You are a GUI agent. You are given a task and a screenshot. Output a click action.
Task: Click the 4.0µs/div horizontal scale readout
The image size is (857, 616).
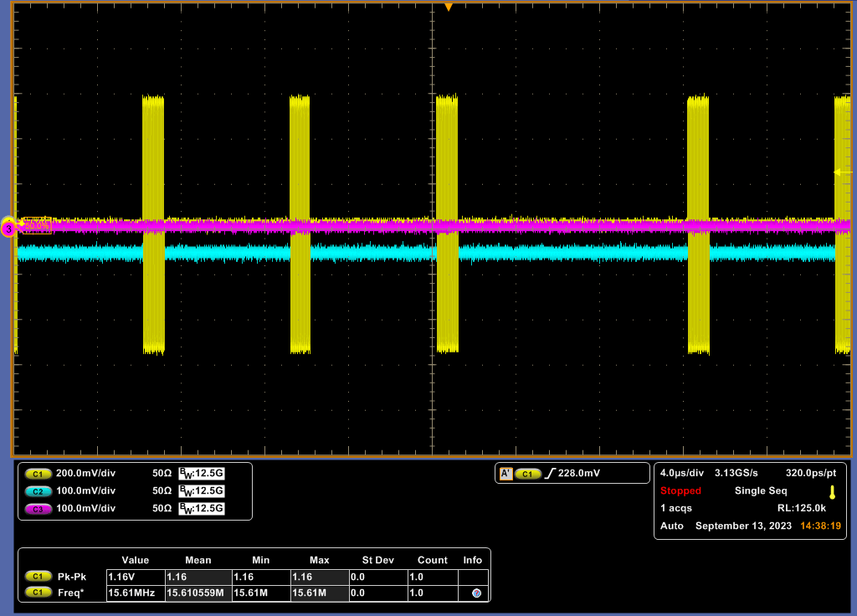click(x=681, y=474)
